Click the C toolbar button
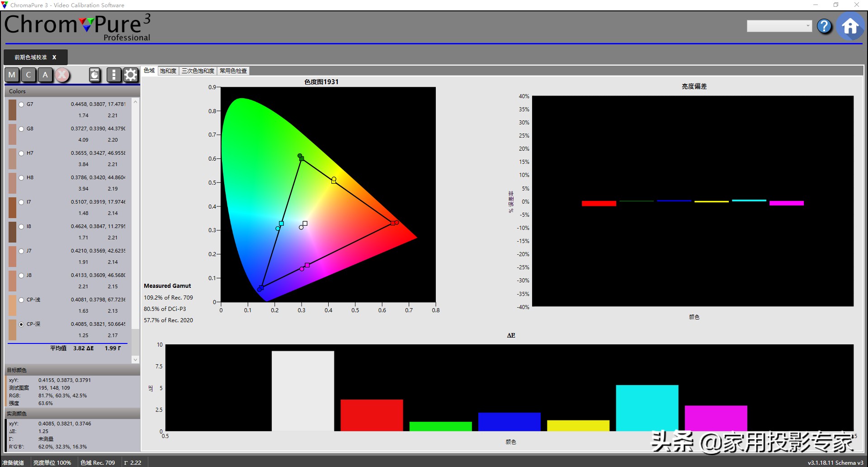 point(28,75)
